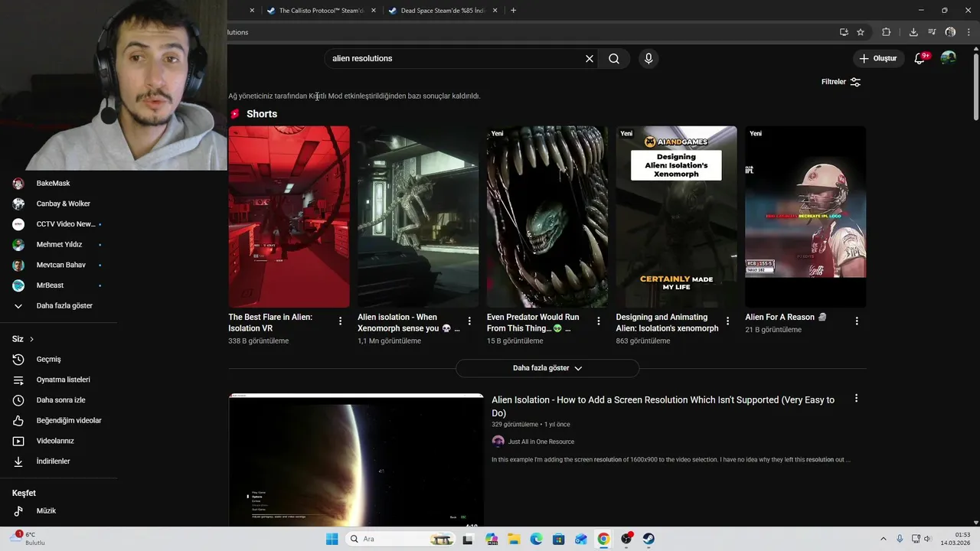This screenshot has height=551, width=980.
Task: Clear the search box with the X icon
Action: tap(590, 58)
